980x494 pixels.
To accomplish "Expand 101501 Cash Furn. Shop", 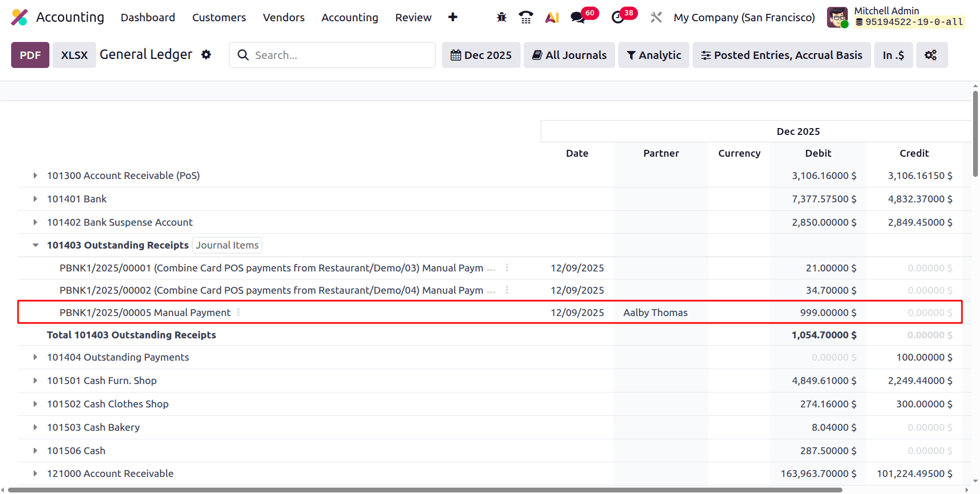I will point(35,380).
